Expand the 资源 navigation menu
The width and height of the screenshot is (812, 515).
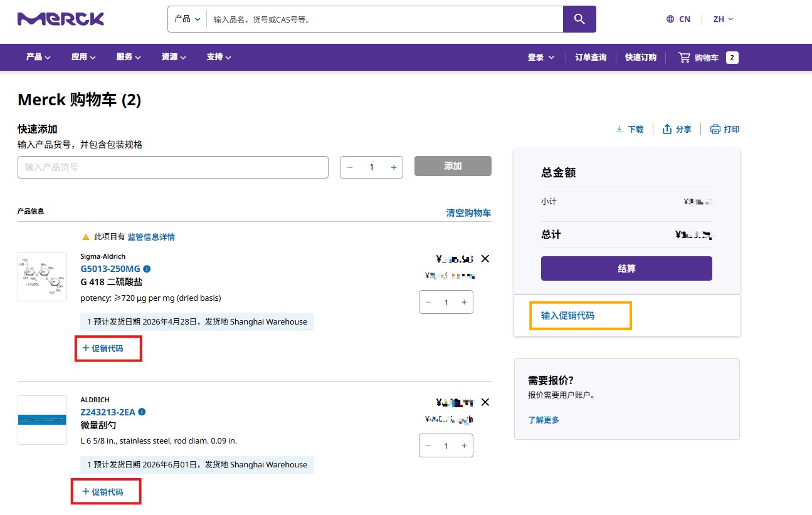tap(174, 57)
